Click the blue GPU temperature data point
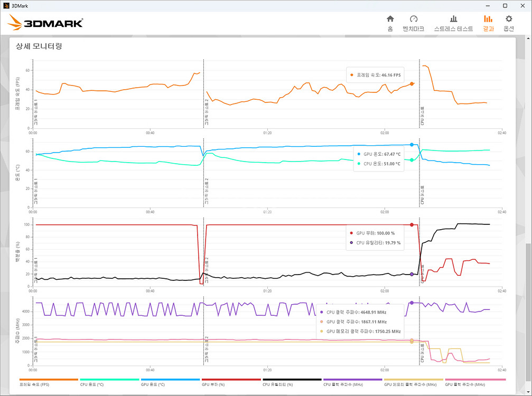Image resolution: width=532 pixels, height=396 pixels. pyautogui.click(x=412, y=144)
